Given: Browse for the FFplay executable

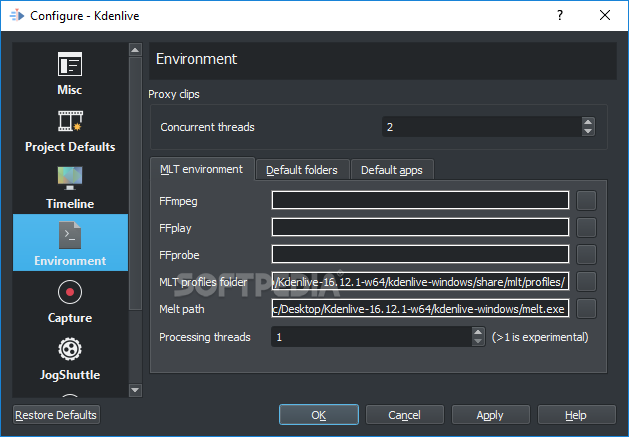Looking at the screenshot, I should point(586,228).
